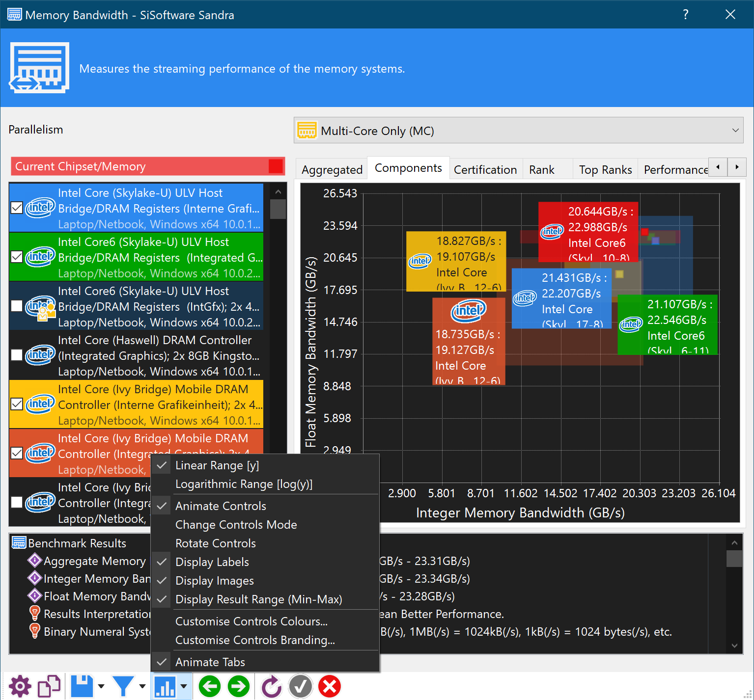The width and height of the screenshot is (754, 700).
Task: Open the Performance tab
Action: 674,169
